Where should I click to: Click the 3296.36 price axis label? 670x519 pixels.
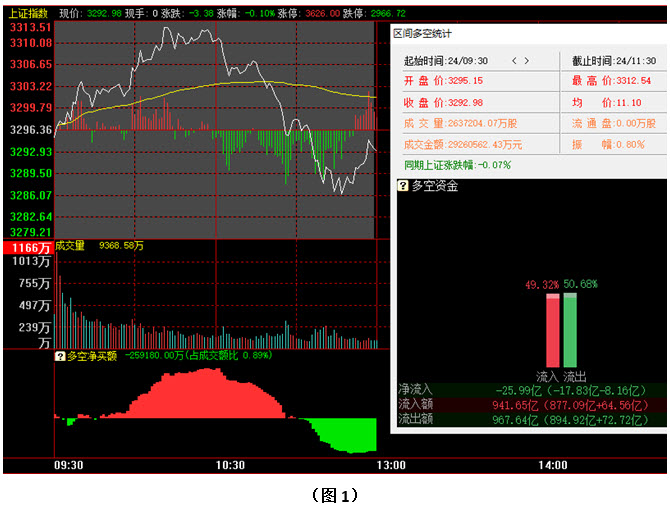click(x=29, y=130)
